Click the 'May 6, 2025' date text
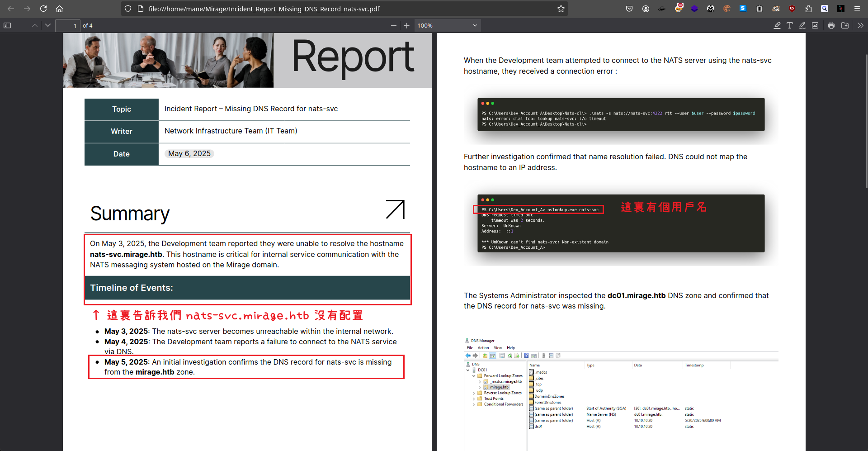868x451 pixels. [x=189, y=153]
